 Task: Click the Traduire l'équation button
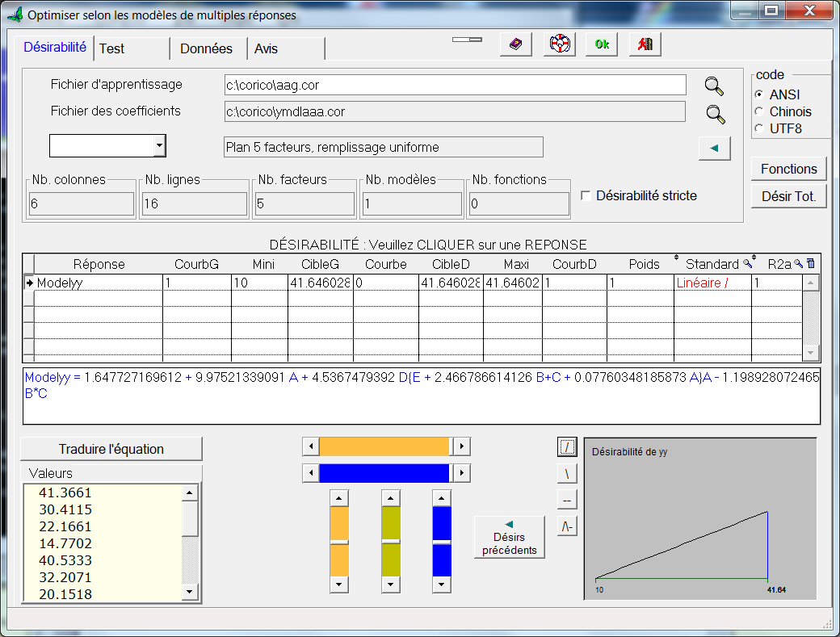pos(111,449)
